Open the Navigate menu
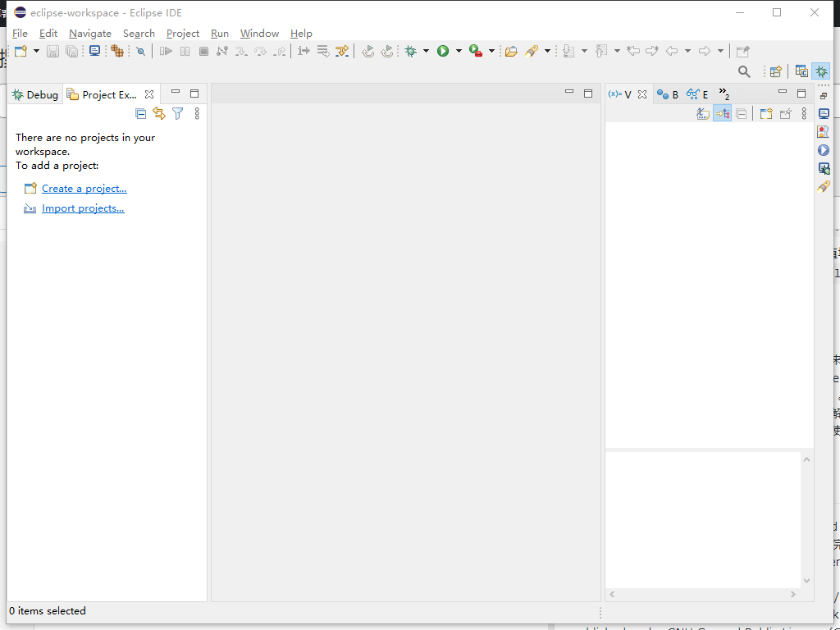Screen dimensions: 840x630 [90, 33]
